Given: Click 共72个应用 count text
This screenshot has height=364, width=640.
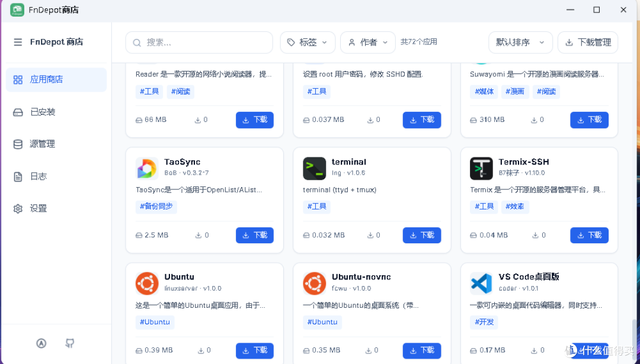Looking at the screenshot, I should coord(419,42).
